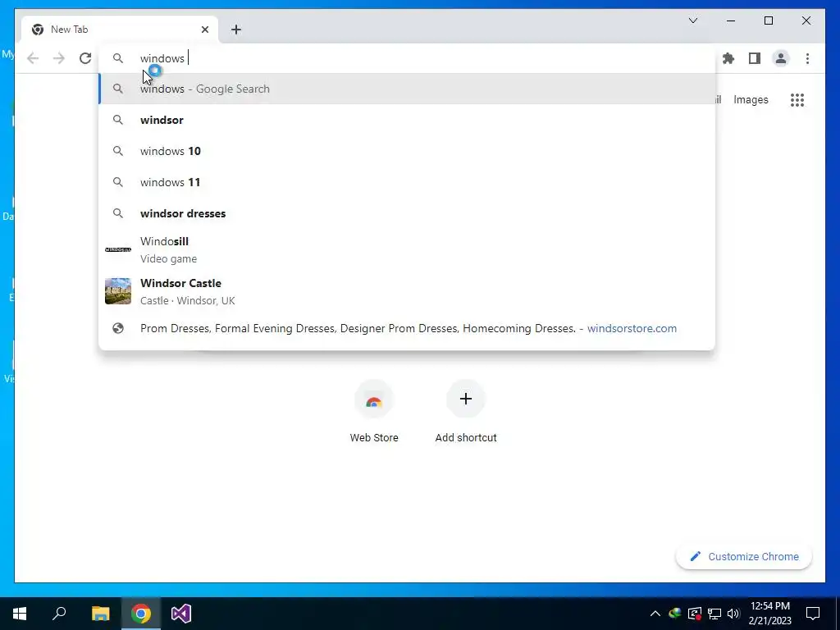Select the 'windows 10' suggestion
The image size is (840, 630).
pos(407,151)
